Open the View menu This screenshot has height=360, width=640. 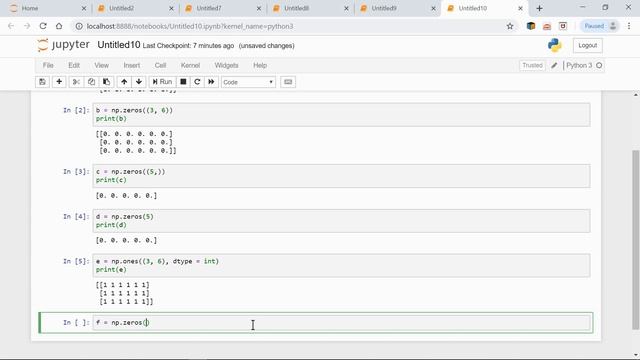[x=102, y=65]
